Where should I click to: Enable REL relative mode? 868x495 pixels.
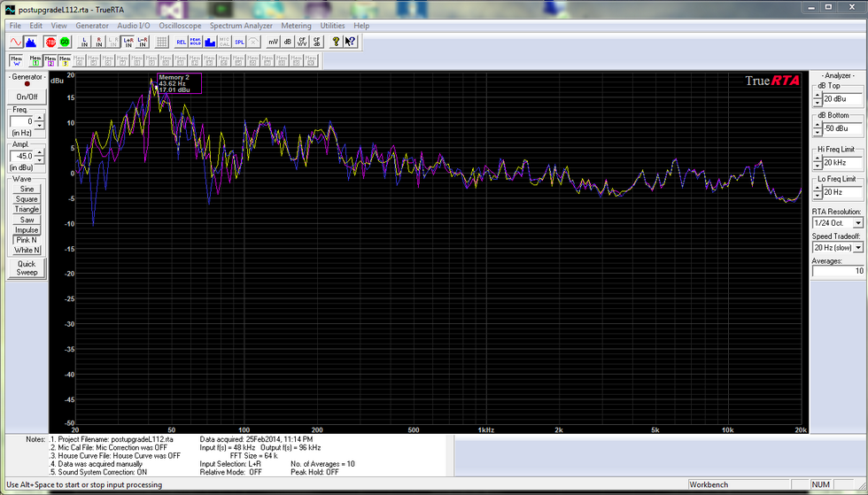pos(181,42)
